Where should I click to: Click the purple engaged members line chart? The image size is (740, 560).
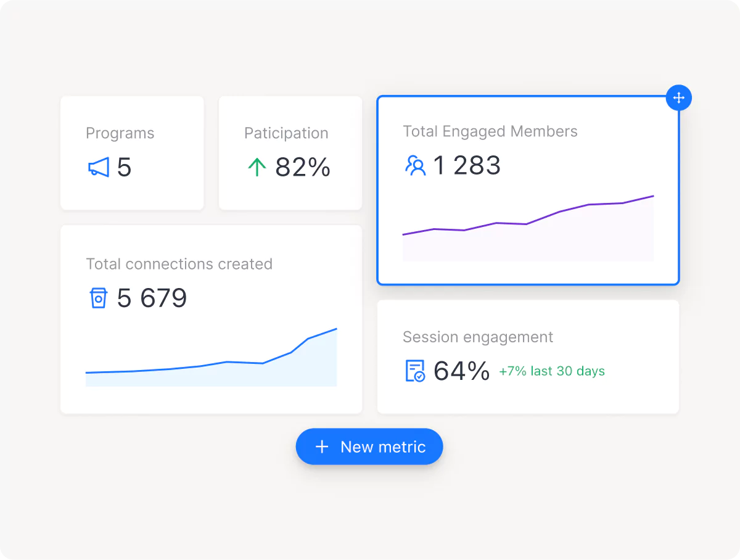pos(528,228)
